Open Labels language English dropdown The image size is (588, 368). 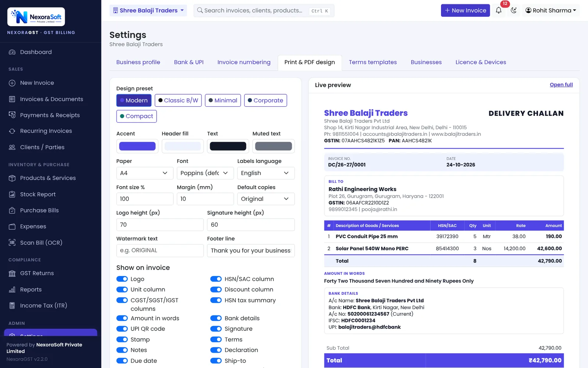(x=266, y=173)
